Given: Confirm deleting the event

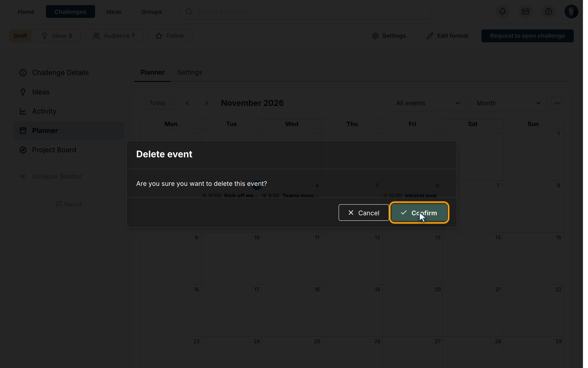Looking at the screenshot, I should tap(419, 213).
